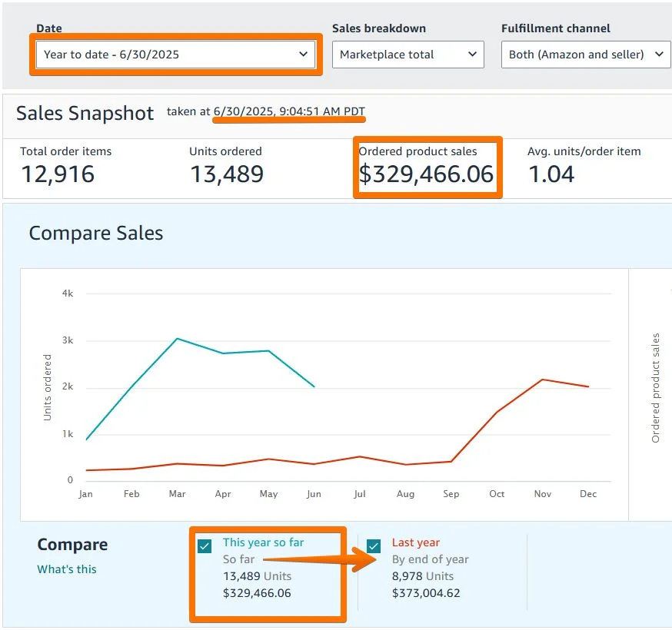
Task: Select the Ordered product sales value
Action: [427, 174]
